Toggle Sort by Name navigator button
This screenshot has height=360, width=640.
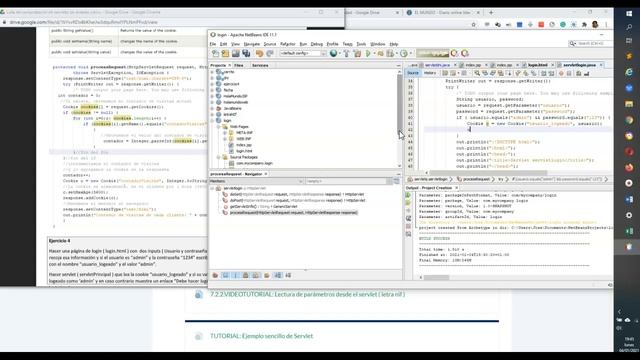[278, 276]
